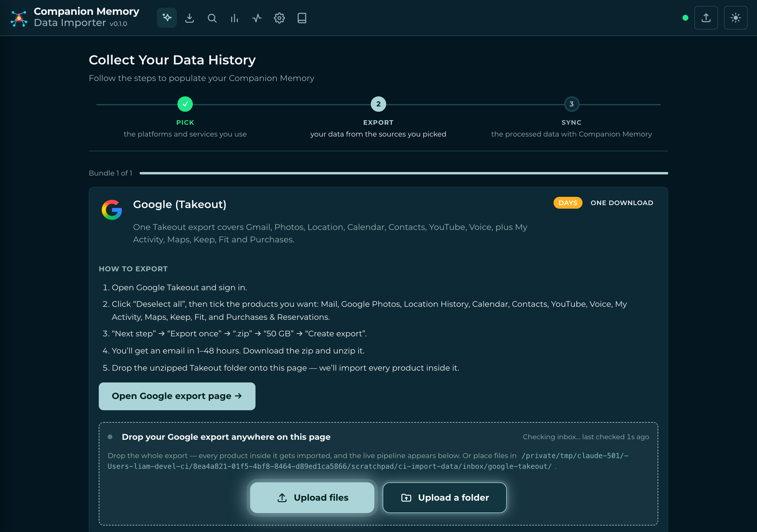
Task: Toggle light/dark theme sun icon
Action: pyautogui.click(x=735, y=18)
